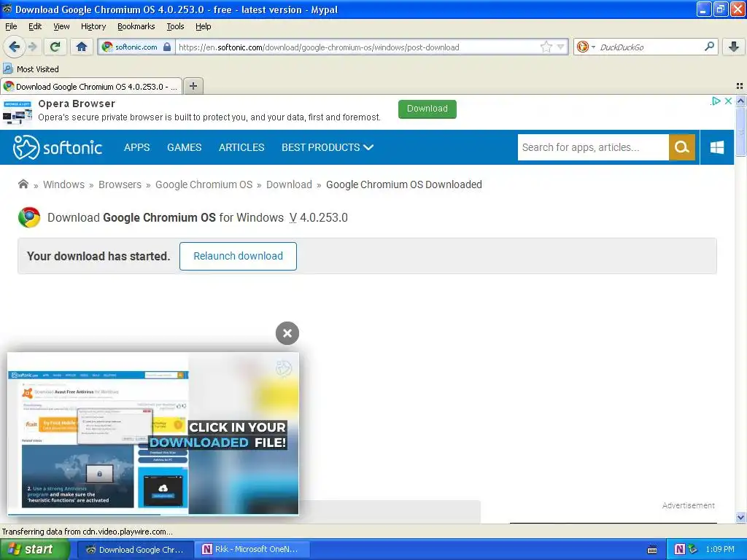
Task: Open the Windows Start menu
Action: click(x=35, y=550)
